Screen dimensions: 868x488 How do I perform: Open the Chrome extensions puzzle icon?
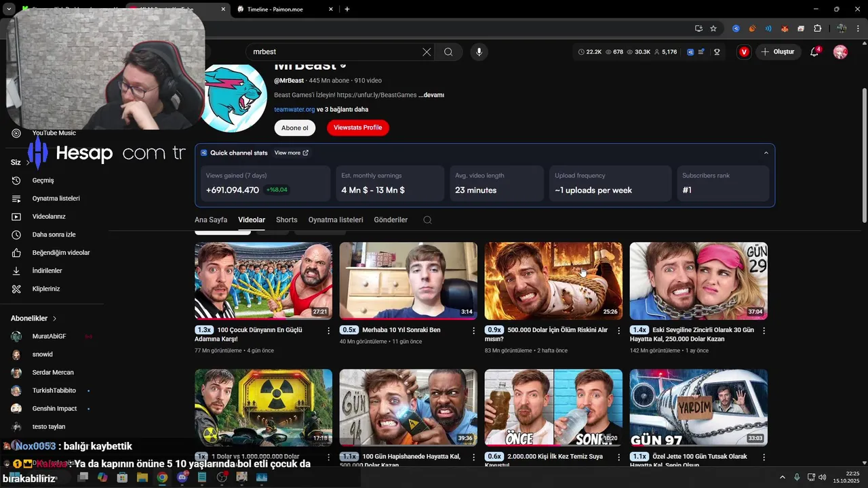point(817,28)
